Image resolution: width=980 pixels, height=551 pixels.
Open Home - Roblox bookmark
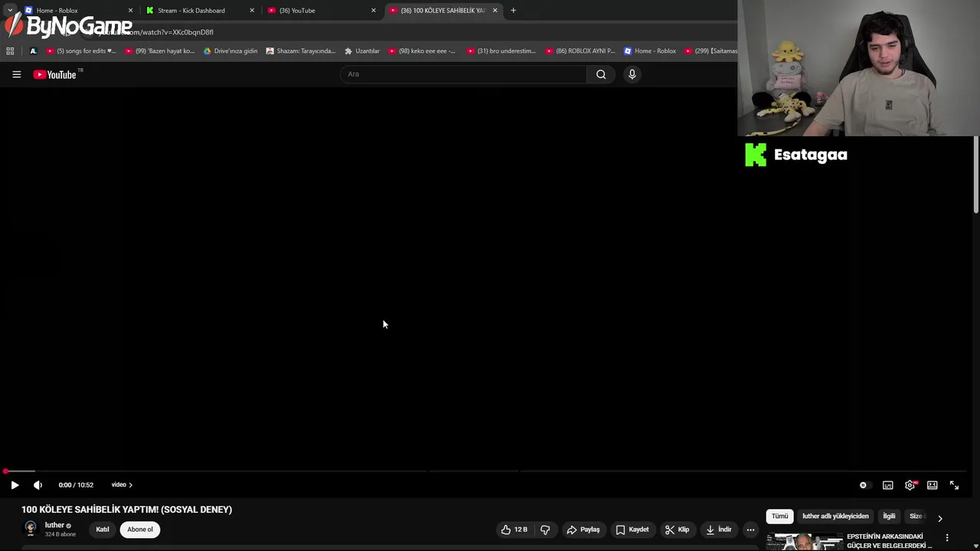pyautogui.click(x=650, y=51)
